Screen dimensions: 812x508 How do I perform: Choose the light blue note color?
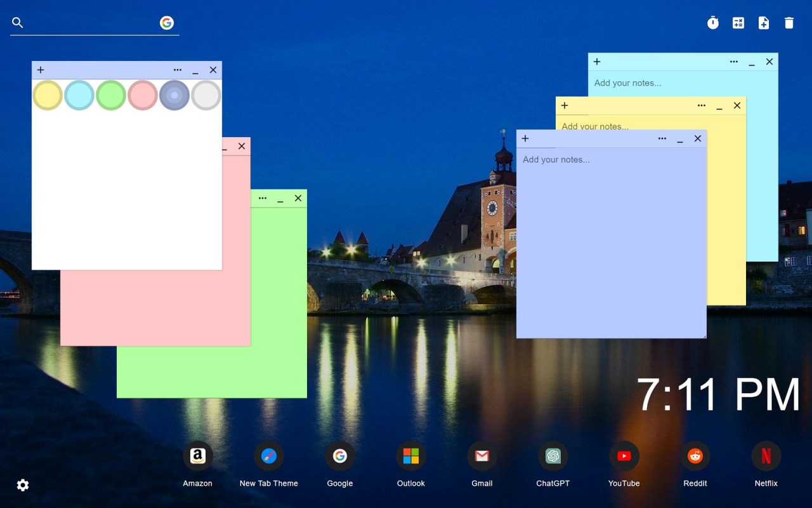pyautogui.click(x=79, y=95)
